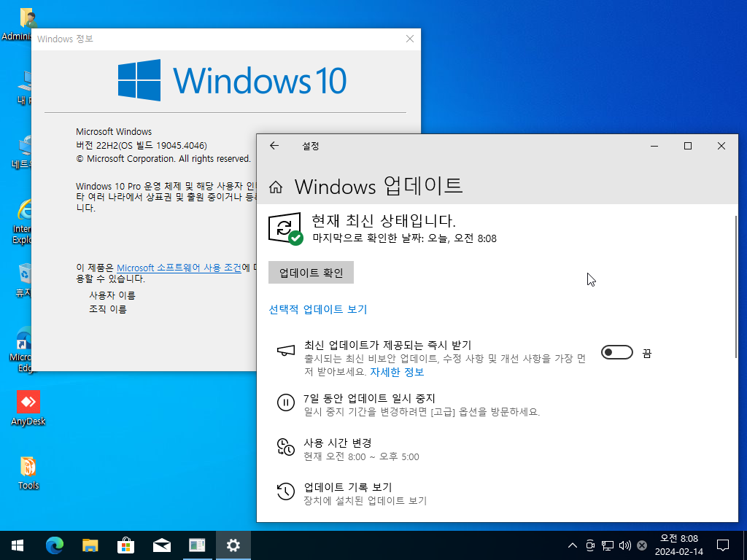The image size is (747, 560).
Task: Click the update status sync icon
Action: coord(285,228)
